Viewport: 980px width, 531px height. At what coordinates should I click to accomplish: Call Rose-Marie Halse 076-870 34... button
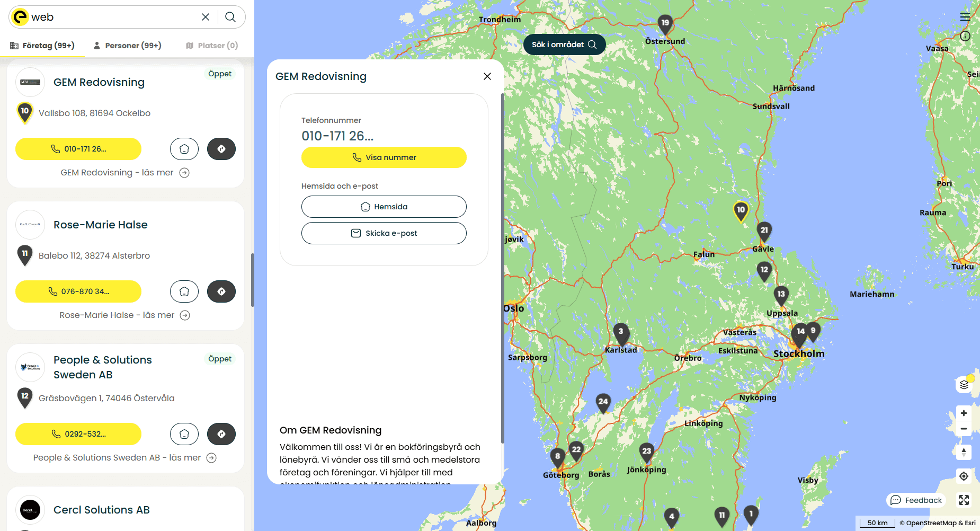[x=78, y=291]
